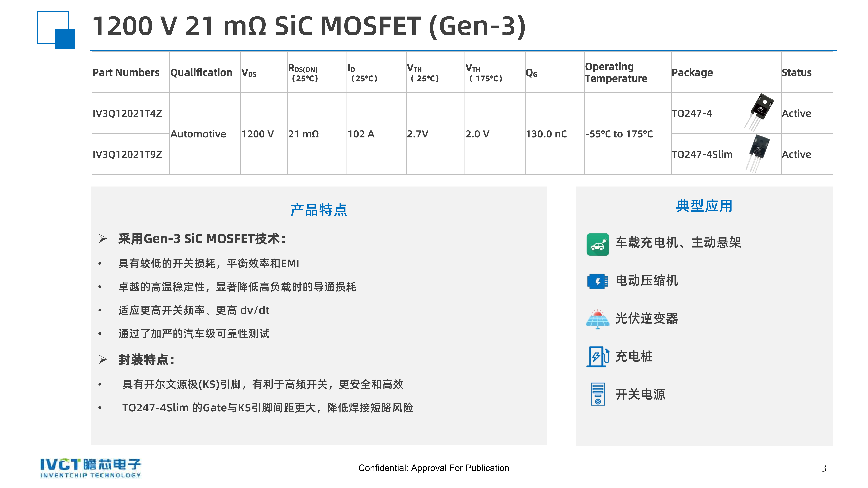
Task: Select part number IV3Q12021T4Z
Action: (x=127, y=114)
